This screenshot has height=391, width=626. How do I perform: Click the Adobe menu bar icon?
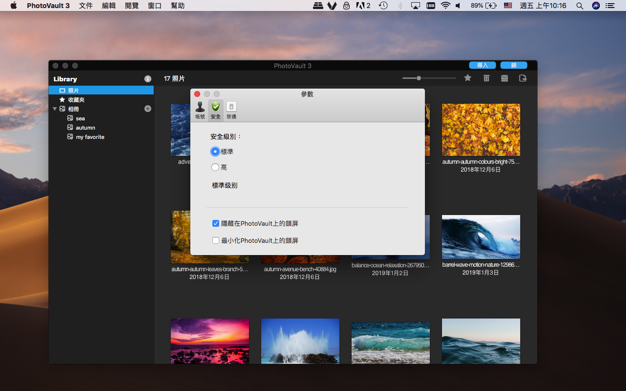pos(363,6)
